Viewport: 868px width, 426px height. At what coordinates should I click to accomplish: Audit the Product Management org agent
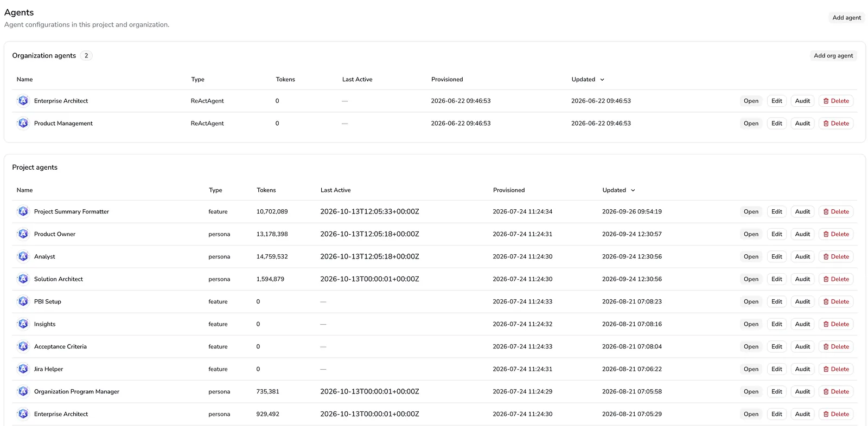[x=802, y=124]
